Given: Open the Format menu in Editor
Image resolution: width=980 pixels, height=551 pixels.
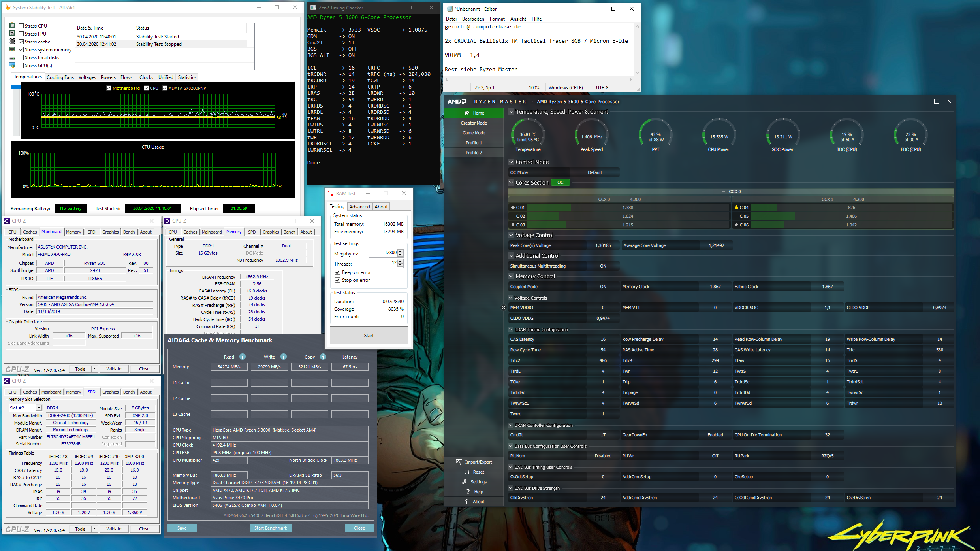Looking at the screenshot, I should 497,19.
